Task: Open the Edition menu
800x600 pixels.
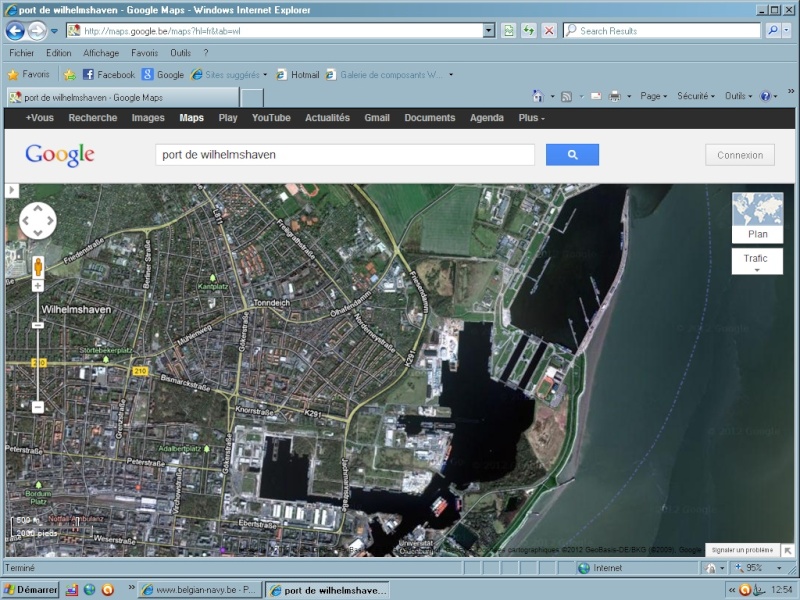Action: pos(59,53)
